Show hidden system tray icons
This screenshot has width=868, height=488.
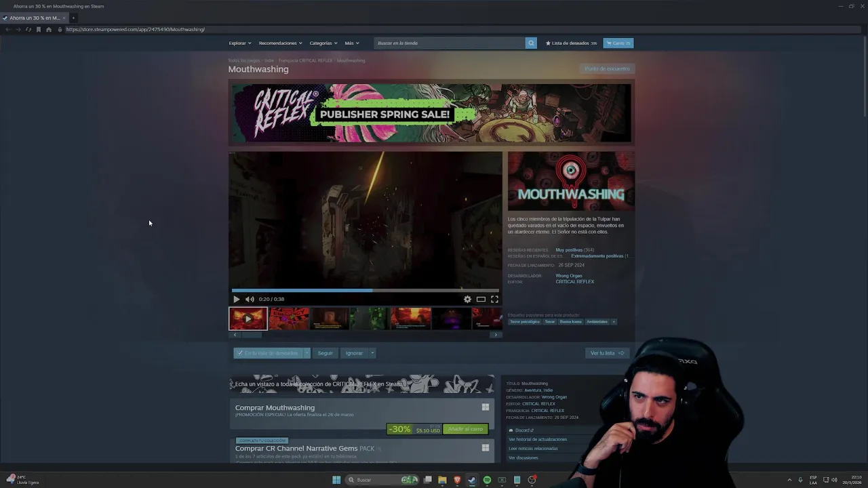coord(789,480)
